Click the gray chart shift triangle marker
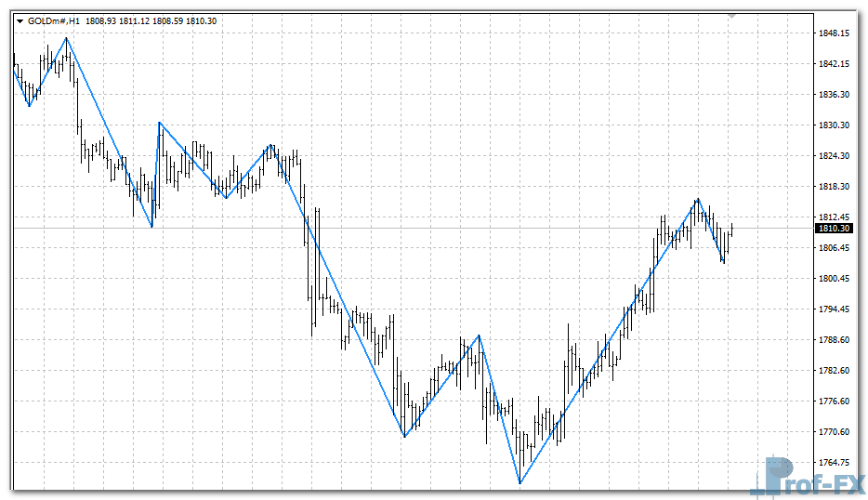 [x=732, y=16]
